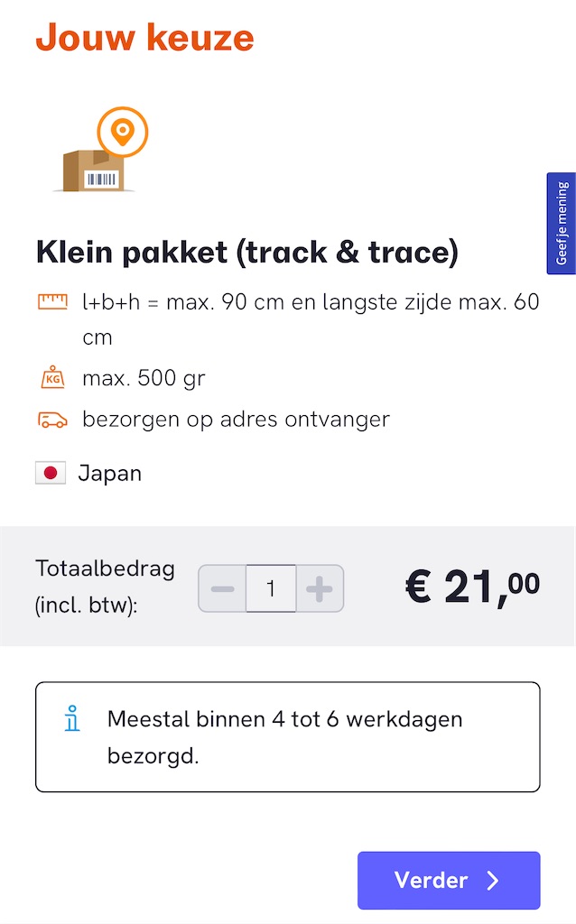Increase quantity with the plus button

(320, 588)
